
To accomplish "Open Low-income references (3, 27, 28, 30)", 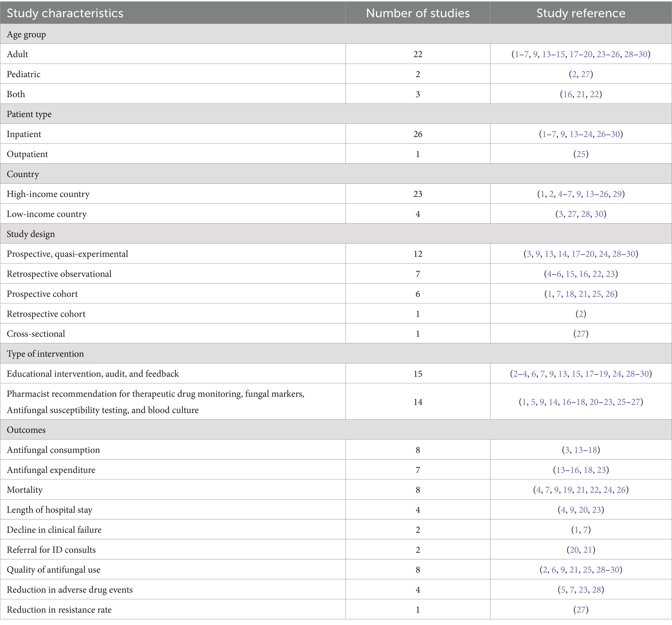I will (581, 214).
